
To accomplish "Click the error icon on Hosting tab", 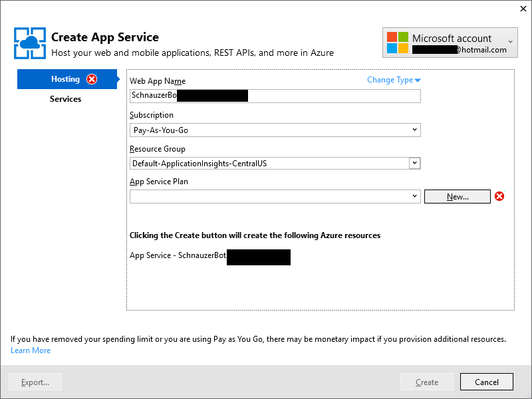I will (92, 79).
